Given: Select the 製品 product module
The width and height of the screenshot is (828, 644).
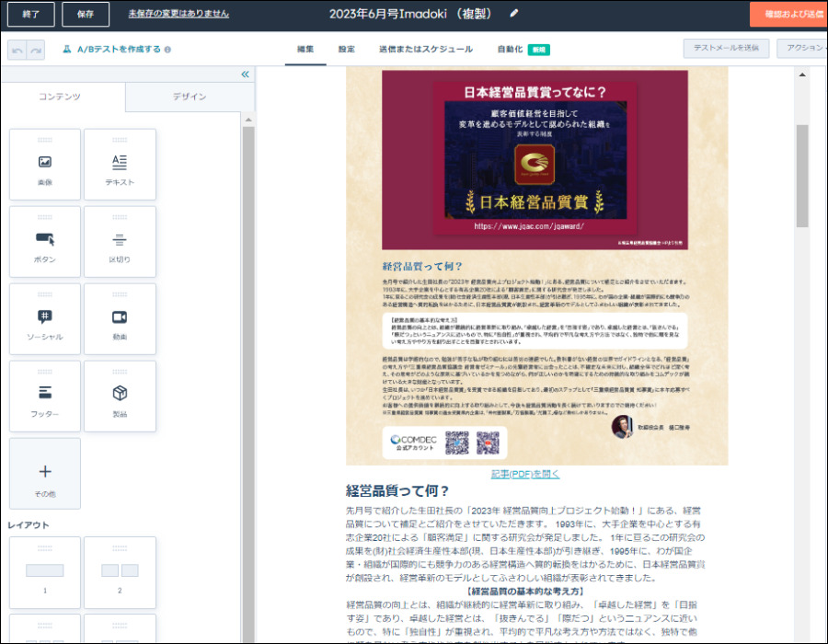Looking at the screenshot, I should [120, 396].
